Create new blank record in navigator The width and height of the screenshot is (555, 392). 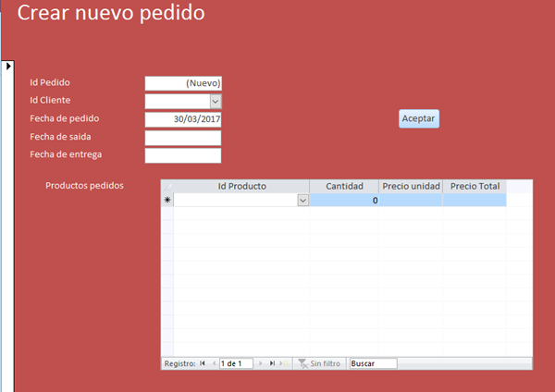point(284,363)
